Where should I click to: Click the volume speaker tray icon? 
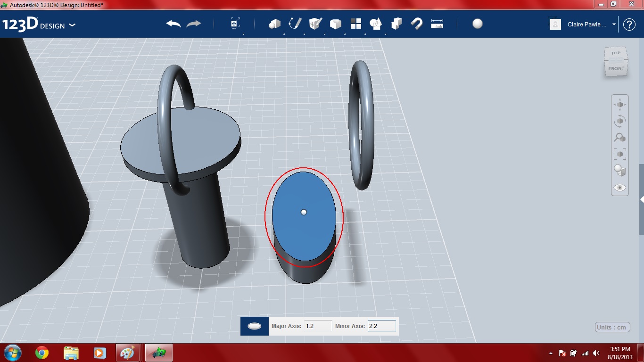click(x=596, y=353)
